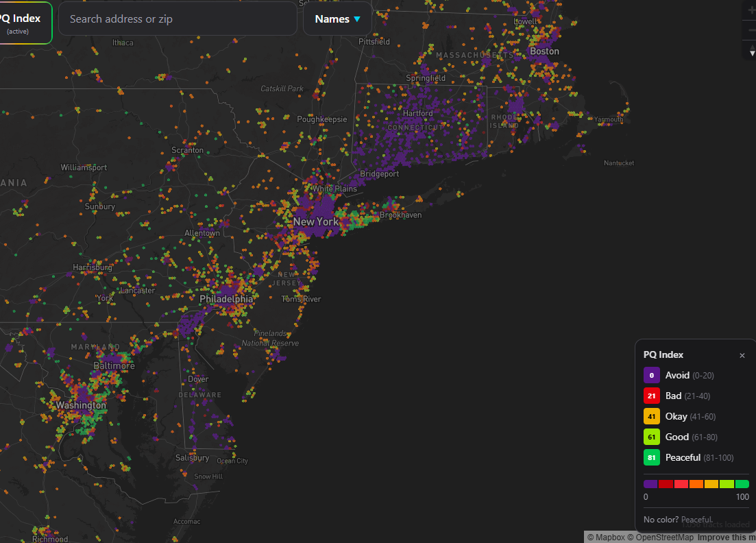Click the Harrisburg map label
This screenshot has height=543, width=756.
point(93,267)
